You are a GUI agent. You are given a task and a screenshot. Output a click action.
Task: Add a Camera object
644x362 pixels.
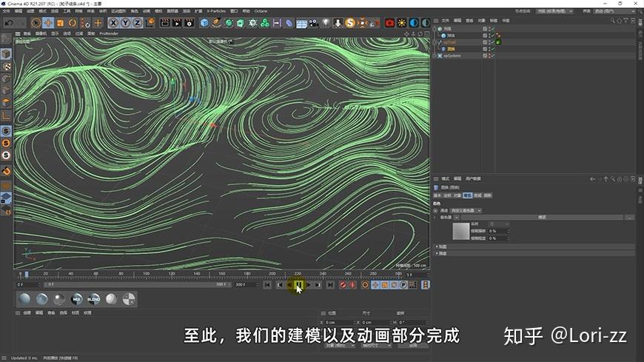point(313,23)
